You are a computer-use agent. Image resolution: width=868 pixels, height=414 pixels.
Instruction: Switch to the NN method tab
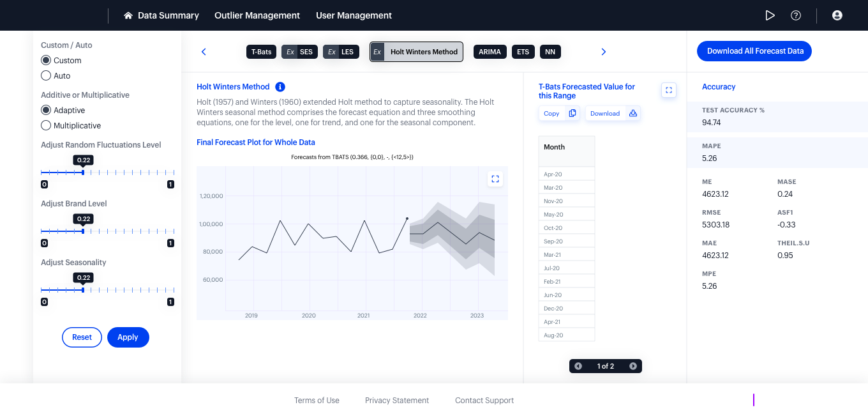pos(550,52)
